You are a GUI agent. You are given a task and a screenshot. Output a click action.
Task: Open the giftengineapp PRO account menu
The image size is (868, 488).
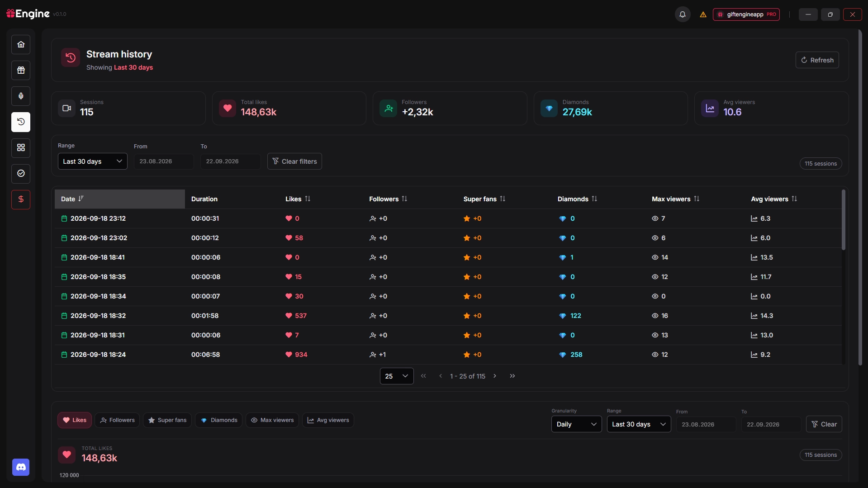point(746,14)
